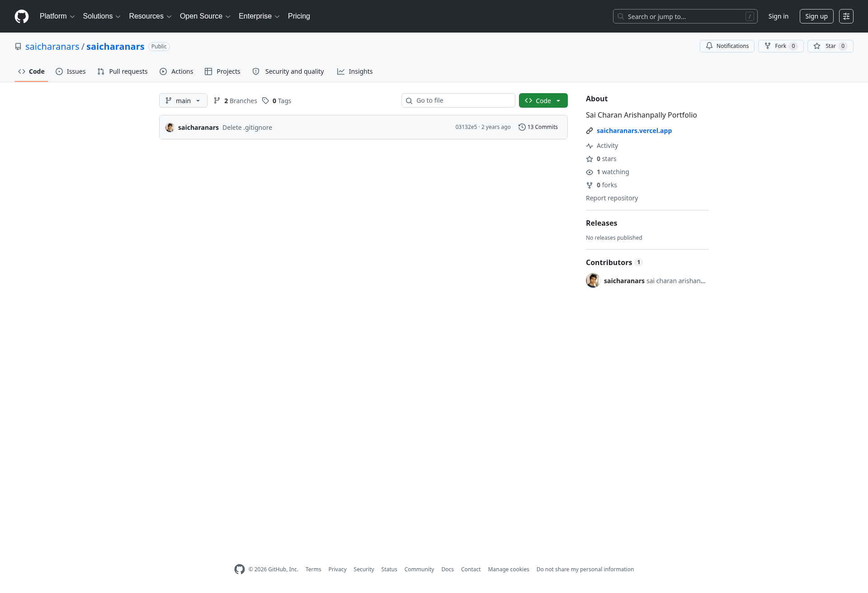The width and height of the screenshot is (868, 593).
Task: Switch to the Projects tab
Action: pyautogui.click(x=222, y=71)
